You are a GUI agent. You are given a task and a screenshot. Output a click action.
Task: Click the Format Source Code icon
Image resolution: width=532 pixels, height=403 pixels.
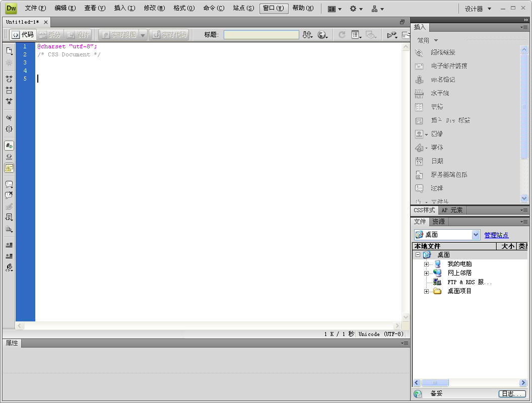9,268
